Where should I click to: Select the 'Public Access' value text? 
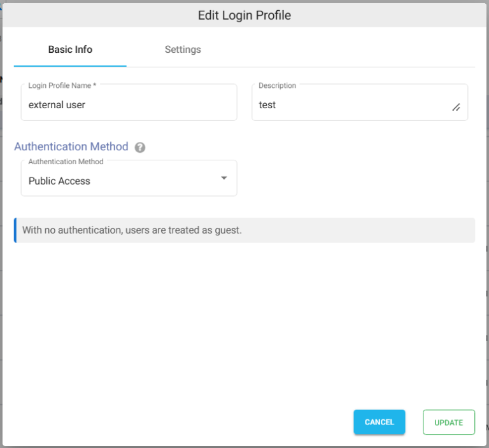pos(59,181)
